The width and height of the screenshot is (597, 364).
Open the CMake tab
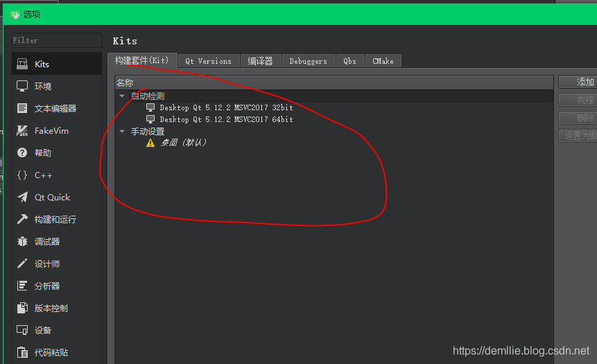coord(383,61)
